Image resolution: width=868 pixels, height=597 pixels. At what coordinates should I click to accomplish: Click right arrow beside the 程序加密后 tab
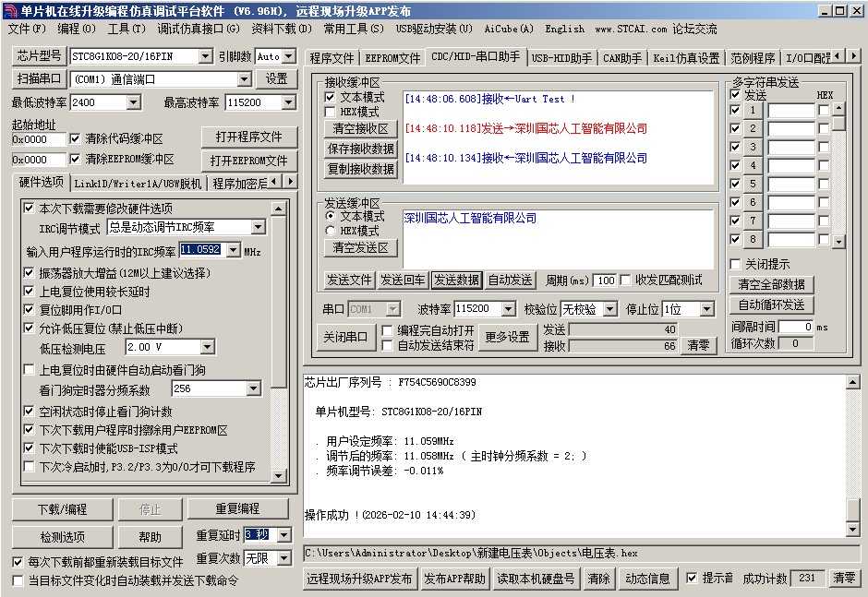tap(290, 183)
